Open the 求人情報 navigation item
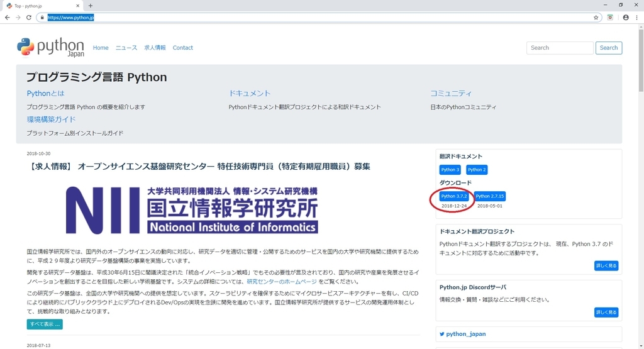The image size is (644, 349). 155,48
